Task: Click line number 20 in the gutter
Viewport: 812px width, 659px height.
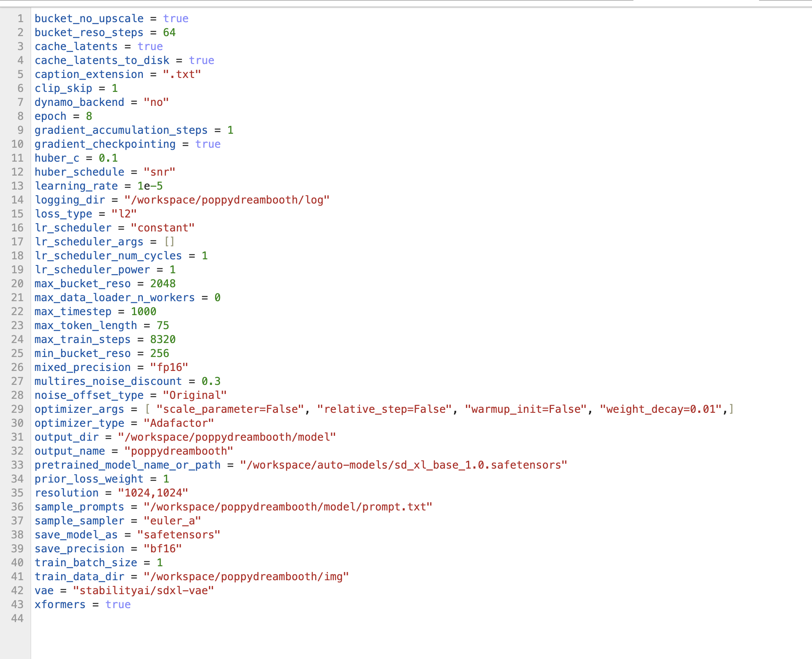Action: pos(18,284)
